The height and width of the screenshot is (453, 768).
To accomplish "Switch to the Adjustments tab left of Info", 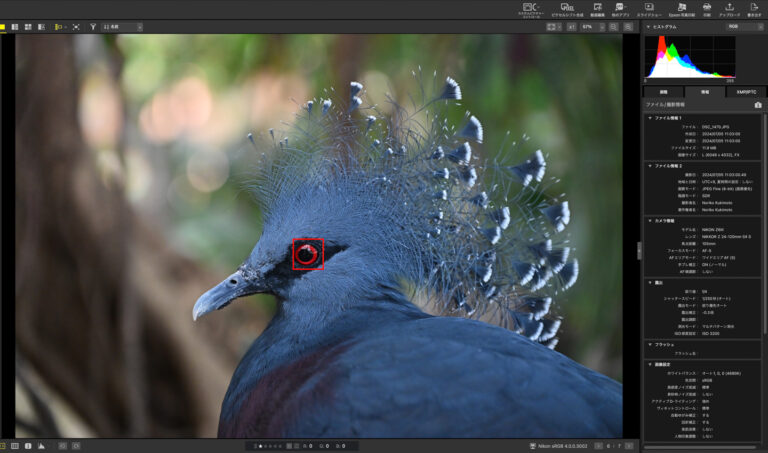I will click(662, 91).
